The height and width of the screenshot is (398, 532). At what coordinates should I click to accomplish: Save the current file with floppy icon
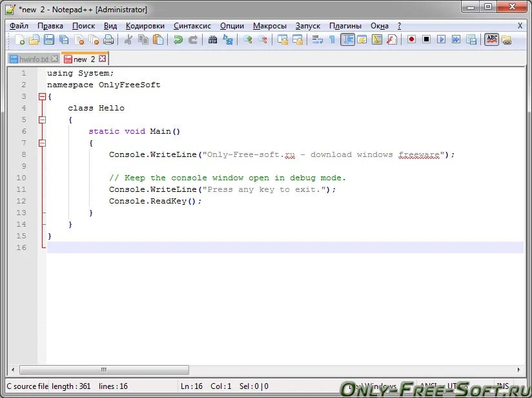tap(49, 39)
